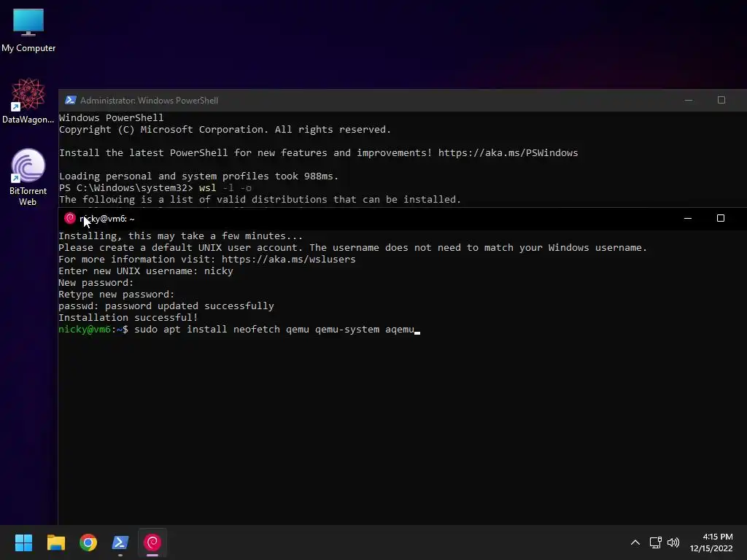Minimize the Administrator PowerShell window
The width and height of the screenshot is (747, 560).
689,100
